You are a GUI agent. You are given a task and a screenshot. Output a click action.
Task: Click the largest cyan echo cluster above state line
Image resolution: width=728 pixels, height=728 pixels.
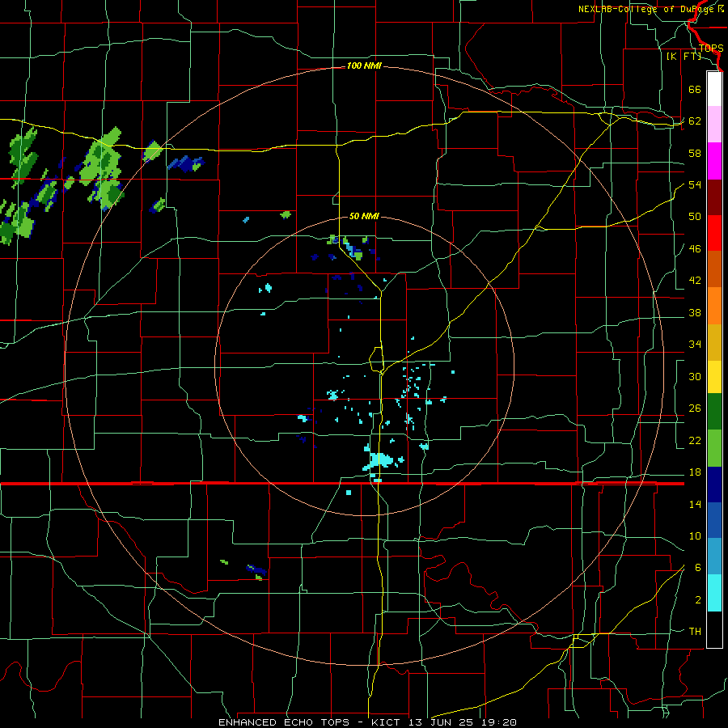coord(380,459)
